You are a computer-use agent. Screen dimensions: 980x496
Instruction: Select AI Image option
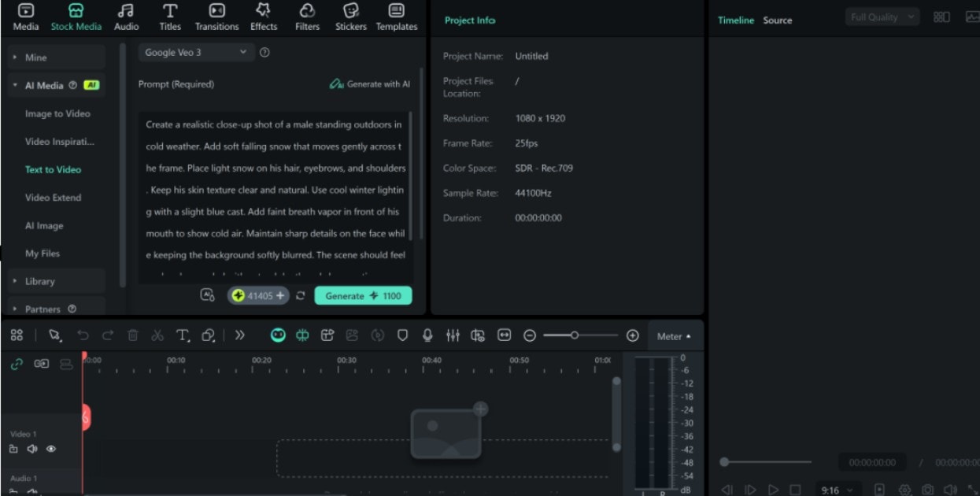pos(44,226)
